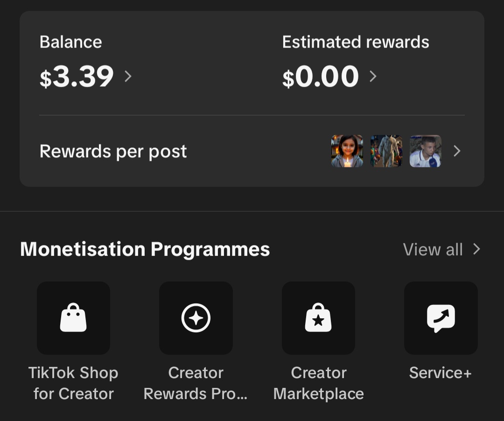Screen dimensions: 504x421
Task: Open the Service+ arrow chat icon
Action: tap(441, 318)
